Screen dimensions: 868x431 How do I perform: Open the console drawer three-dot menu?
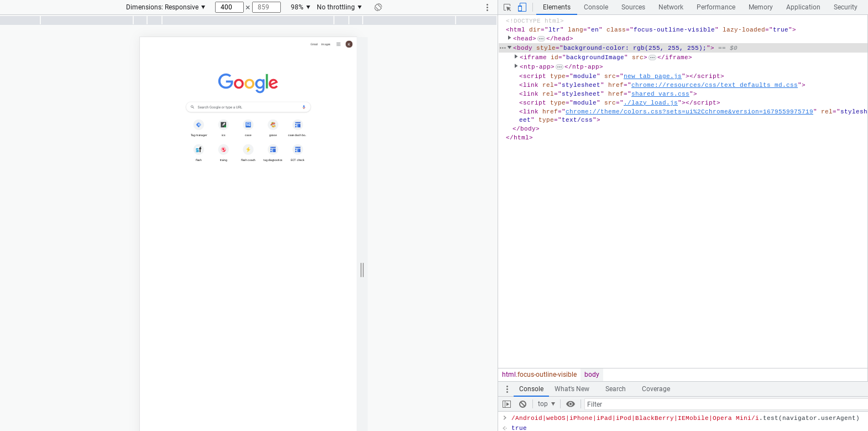pyautogui.click(x=507, y=389)
